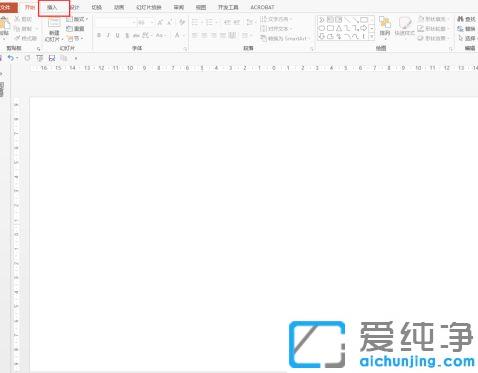This screenshot has width=478, height=373.
Task: Select the triangle shape in shapes gallery
Action: click(x=339, y=28)
